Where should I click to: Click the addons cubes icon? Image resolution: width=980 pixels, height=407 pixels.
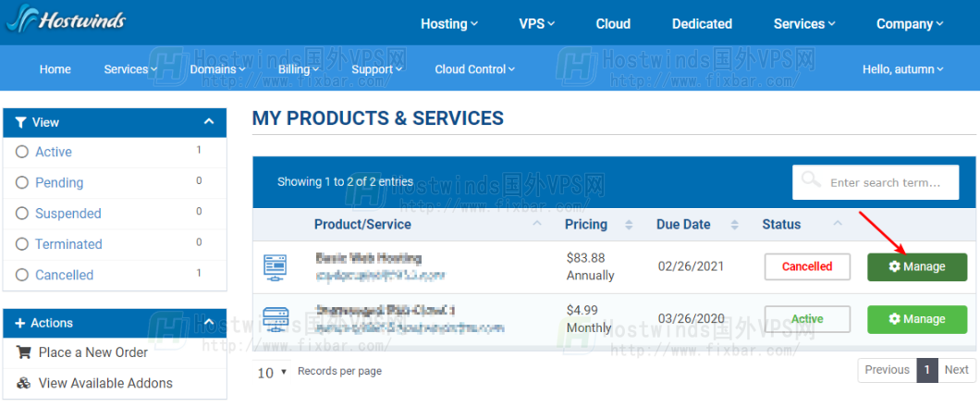[x=24, y=383]
